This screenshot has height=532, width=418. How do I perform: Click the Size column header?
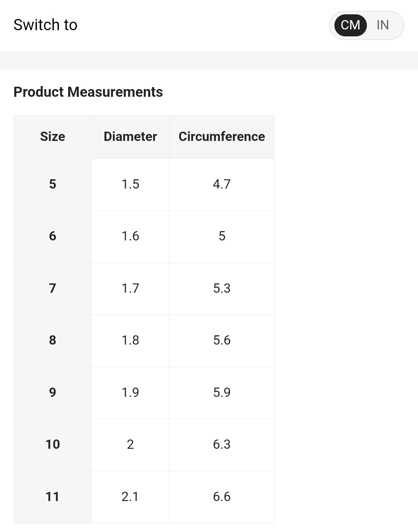(53, 137)
